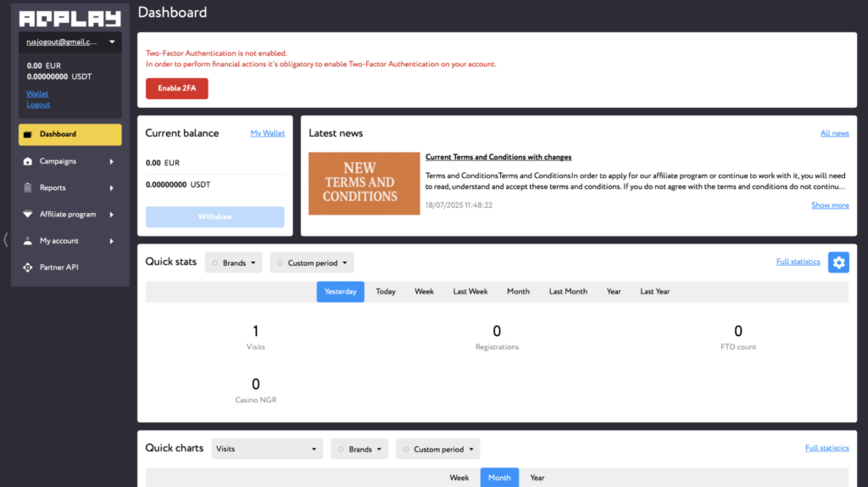Open the Quick charts Custom period dropdown
868x487 pixels.
(438, 450)
